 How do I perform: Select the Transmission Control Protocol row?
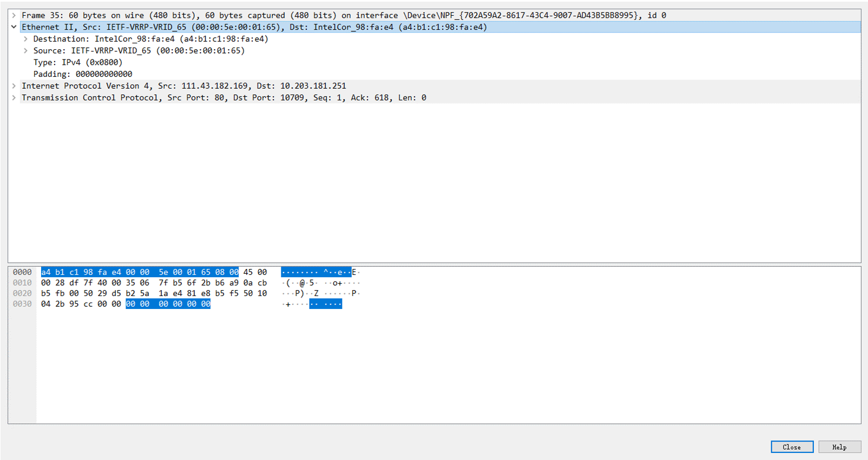click(x=440, y=98)
